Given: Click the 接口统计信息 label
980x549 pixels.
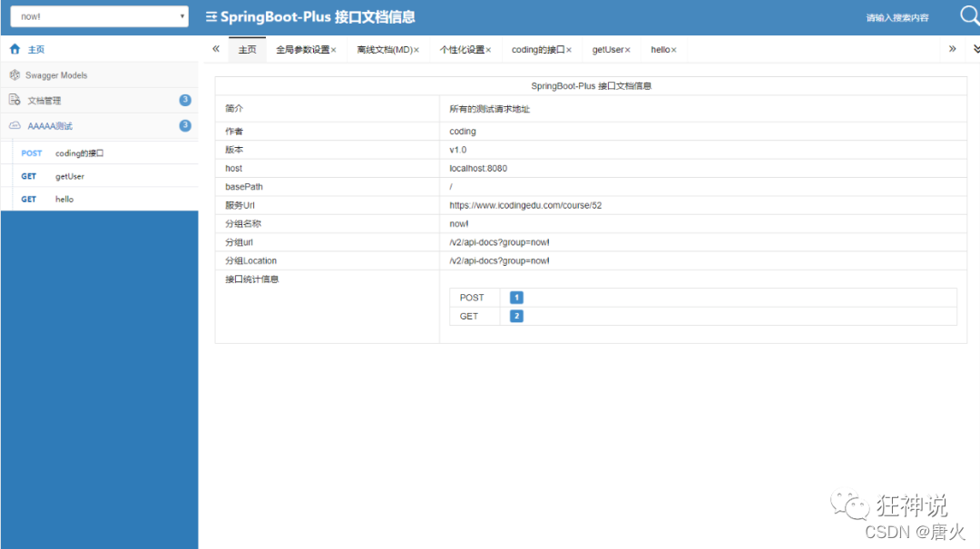Looking at the screenshot, I should coord(252,279).
